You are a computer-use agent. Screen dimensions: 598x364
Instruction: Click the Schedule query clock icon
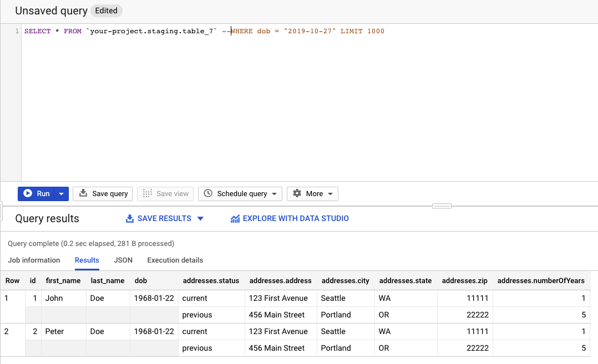click(x=208, y=193)
